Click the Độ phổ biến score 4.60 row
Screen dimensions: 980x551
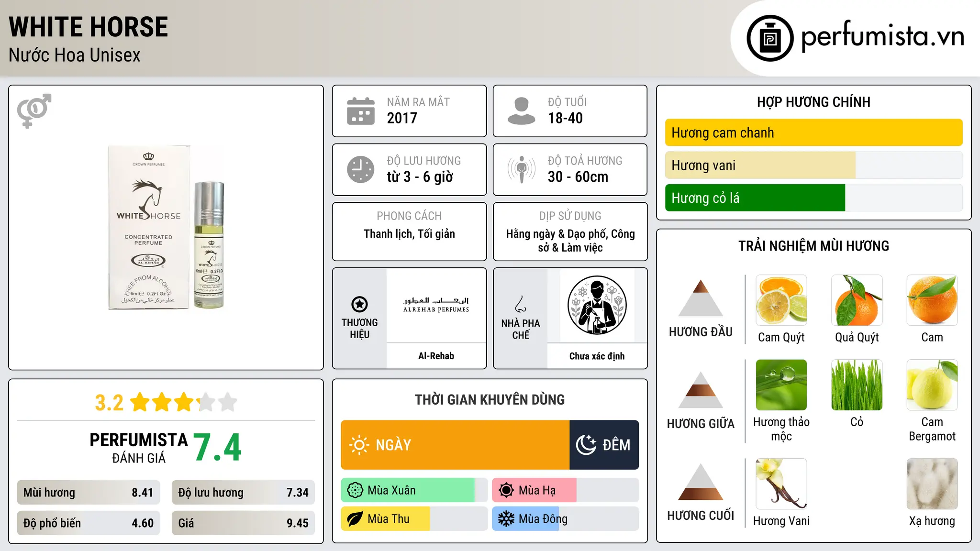tap(89, 523)
